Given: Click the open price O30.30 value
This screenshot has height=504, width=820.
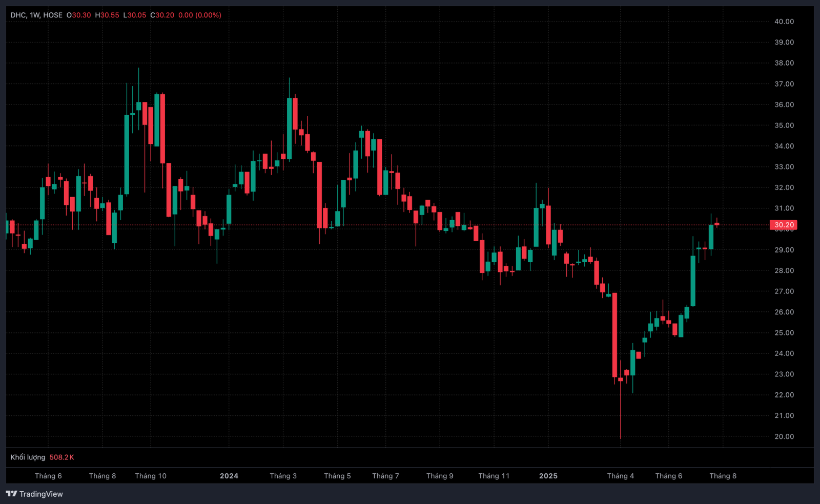Looking at the screenshot, I should coord(79,15).
